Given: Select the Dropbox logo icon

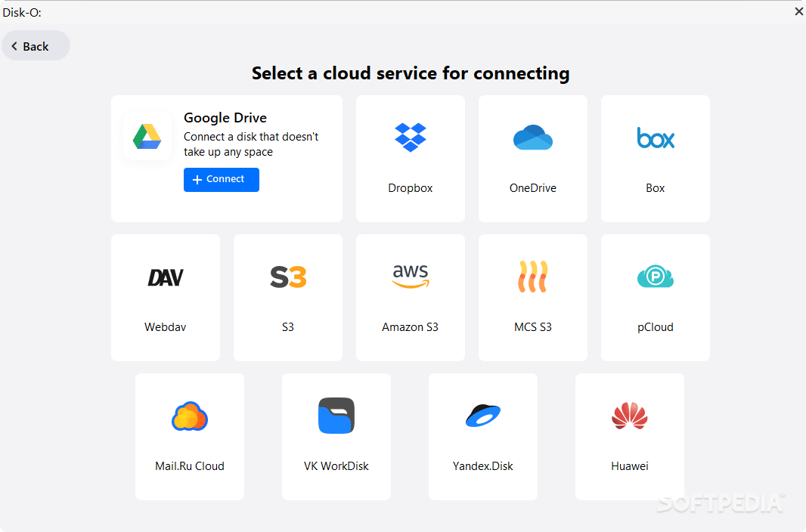Looking at the screenshot, I should [411, 138].
